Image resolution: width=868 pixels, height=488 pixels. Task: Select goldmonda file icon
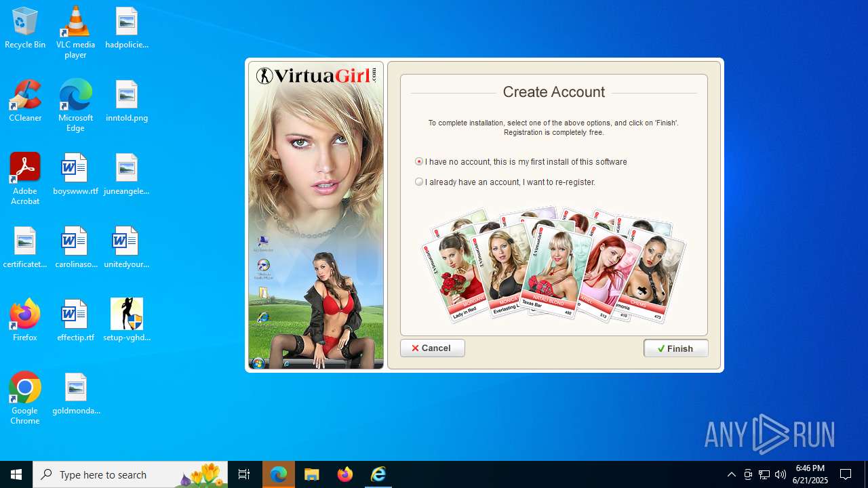(x=76, y=394)
